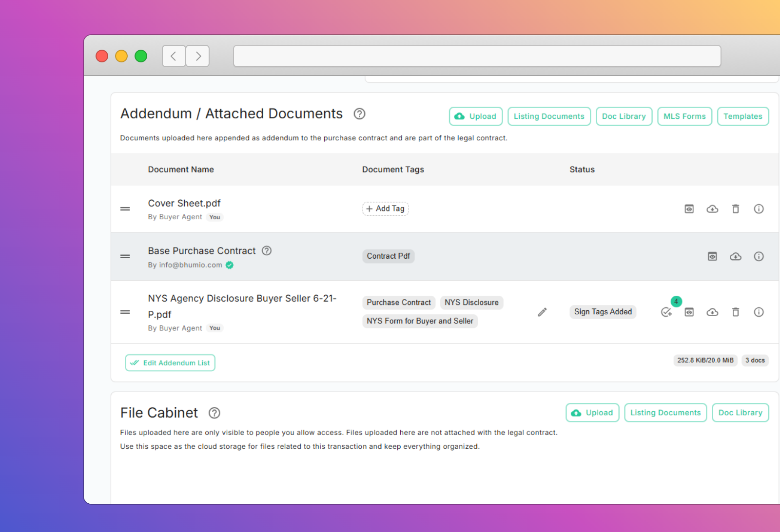View info for the NYS Agency Disclosure document
This screenshot has width=780, height=532.
coord(759,312)
